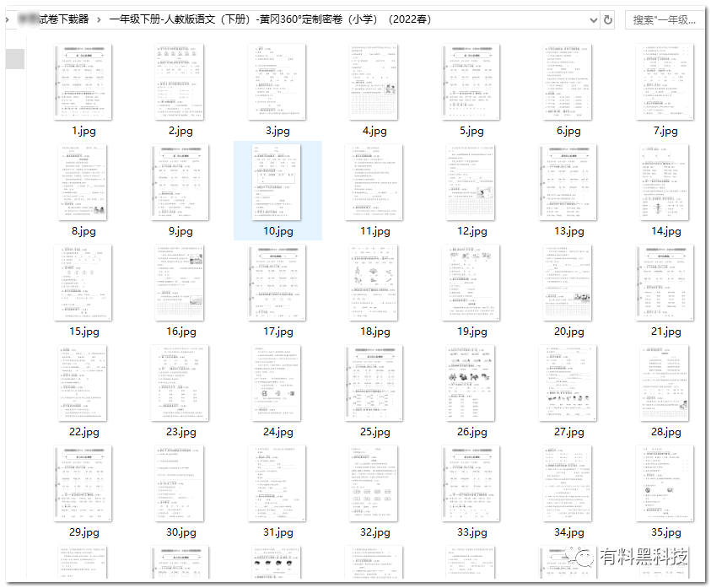Select thumbnail of 20.jpg
This screenshot has width=711, height=588.
568,283
